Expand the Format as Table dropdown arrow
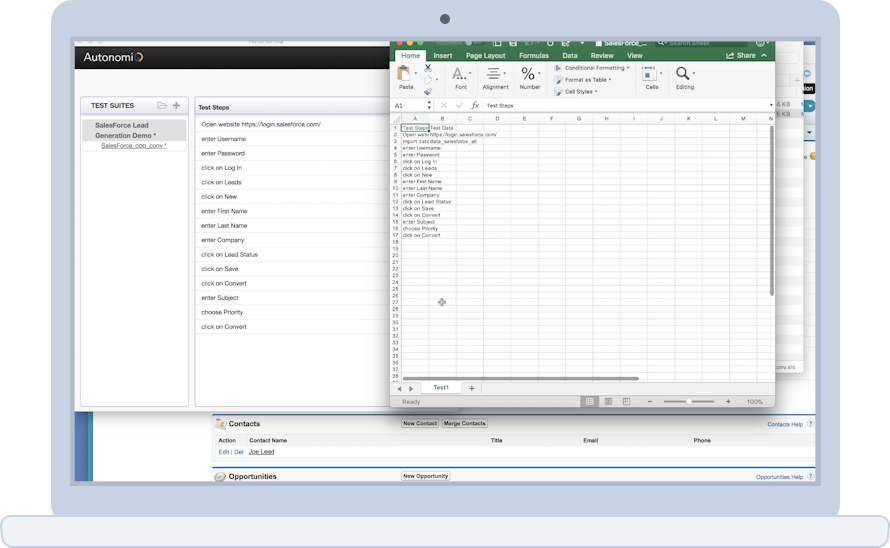This screenshot has height=548, width=890. tap(610, 80)
